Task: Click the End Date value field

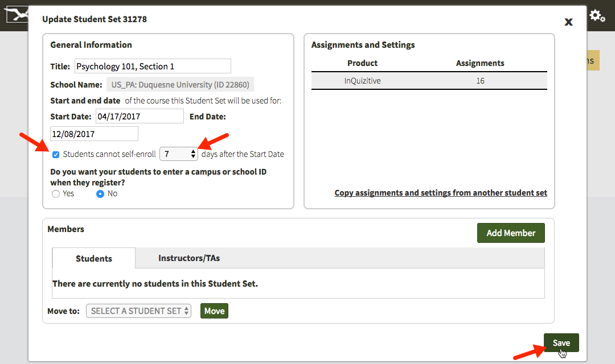Action: [x=93, y=133]
